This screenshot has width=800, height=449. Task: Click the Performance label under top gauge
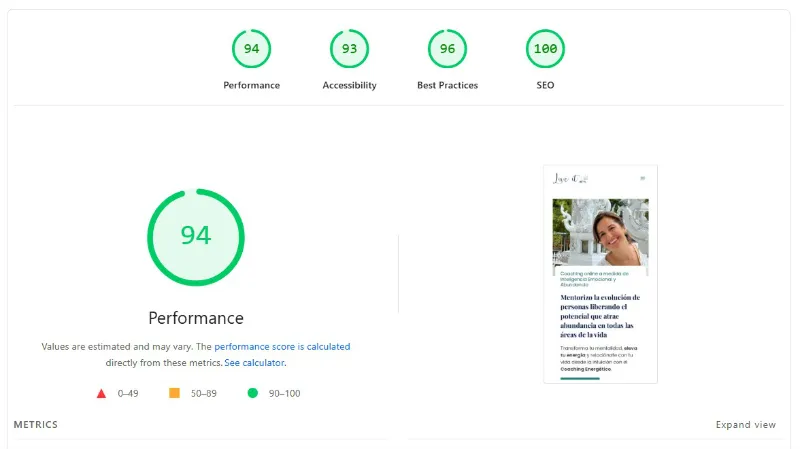click(252, 85)
